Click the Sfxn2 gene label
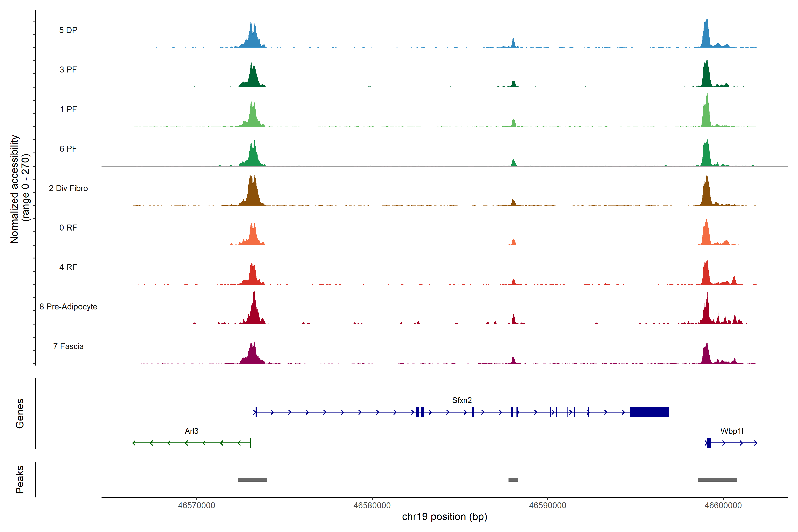This screenshot has width=798, height=532. click(462, 400)
